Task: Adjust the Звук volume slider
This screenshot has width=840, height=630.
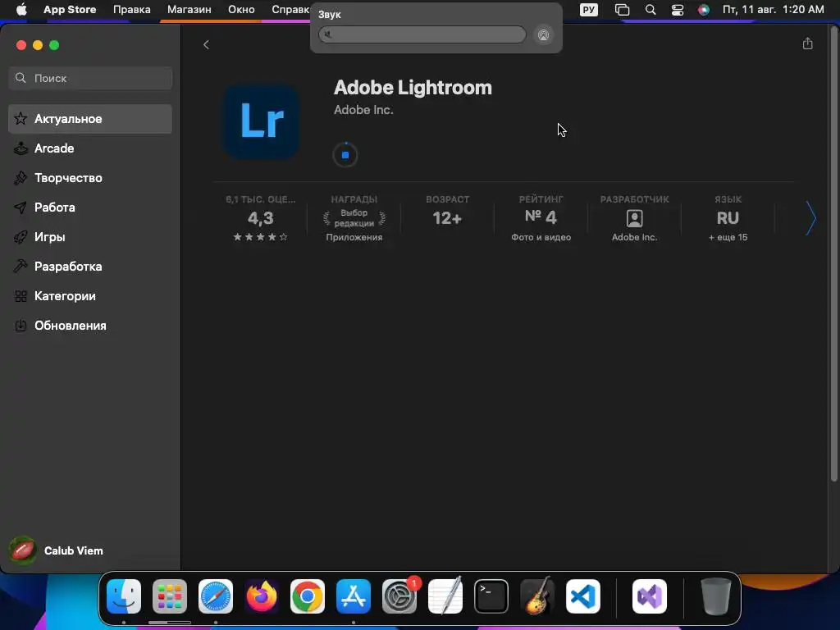Action: coord(422,34)
